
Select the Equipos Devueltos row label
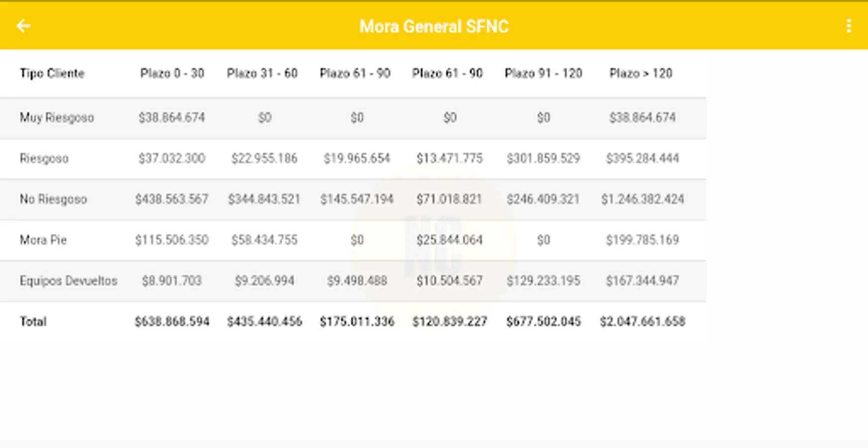pyautogui.click(x=69, y=281)
